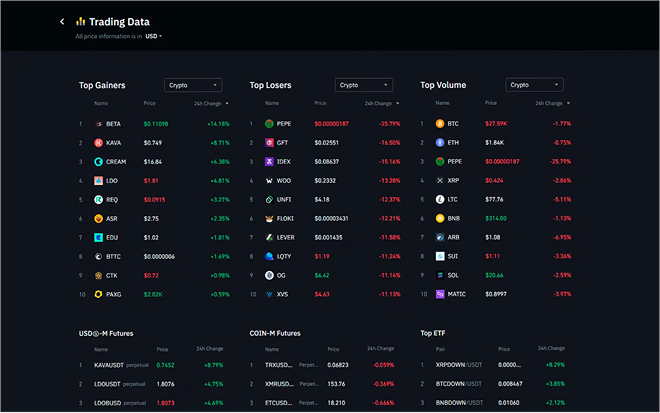Image resolution: width=660 pixels, height=413 pixels.
Task: Click the Trading Data bar chart icon
Action: tap(80, 21)
